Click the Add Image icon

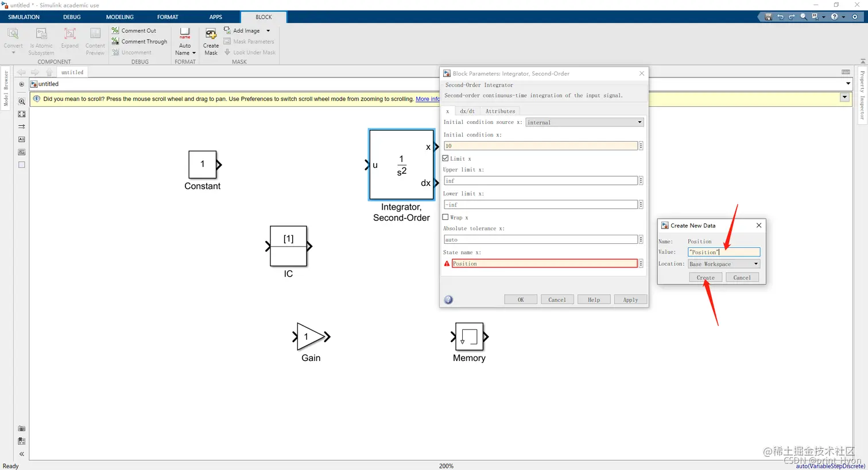click(x=227, y=30)
